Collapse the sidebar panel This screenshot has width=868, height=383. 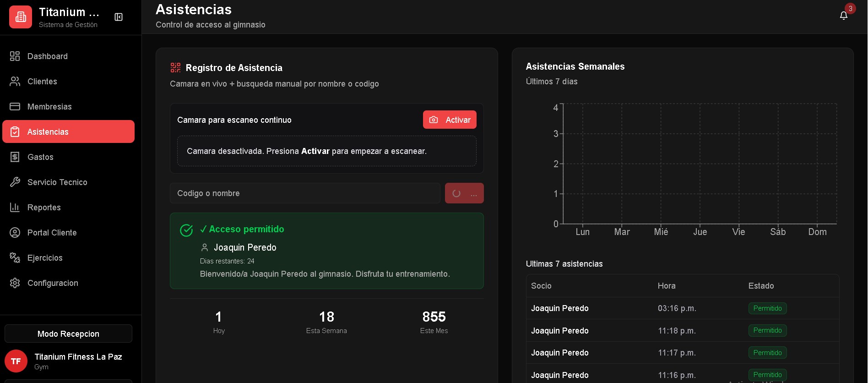pyautogui.click(x=119, y=17)
